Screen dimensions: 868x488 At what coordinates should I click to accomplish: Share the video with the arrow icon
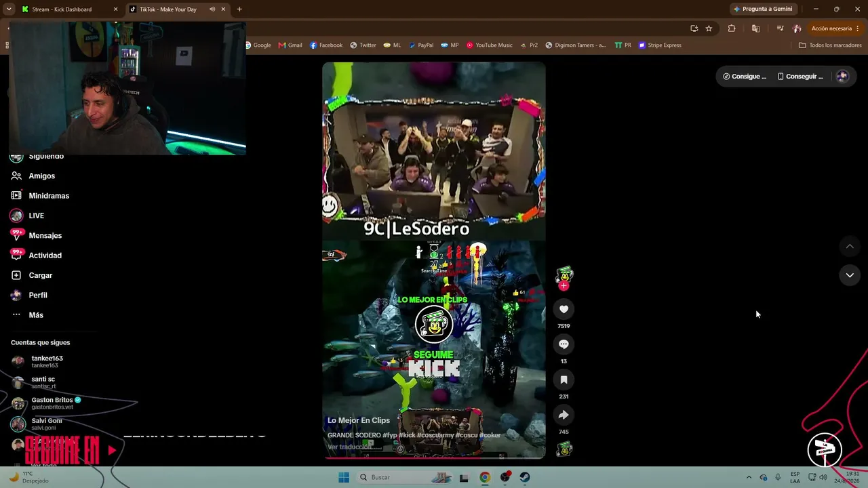(x=564, y=415)
